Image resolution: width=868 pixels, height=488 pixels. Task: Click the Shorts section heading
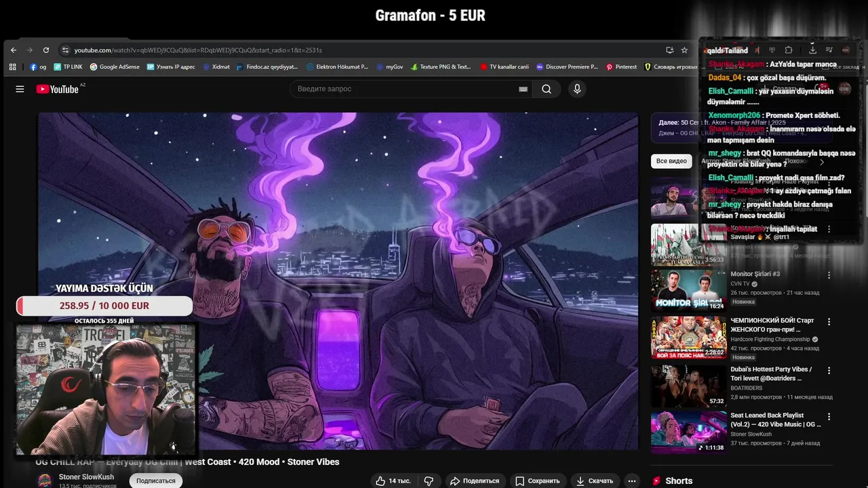(679, 481)
